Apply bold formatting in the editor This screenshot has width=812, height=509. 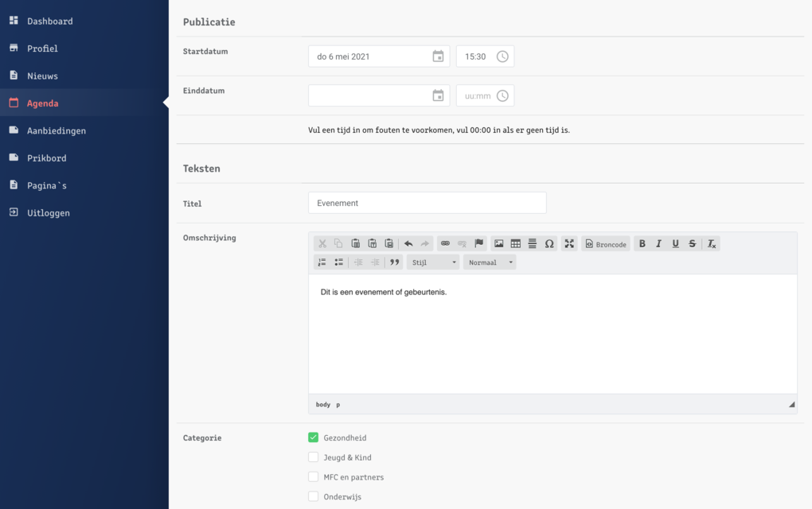(x=642, y=244)
